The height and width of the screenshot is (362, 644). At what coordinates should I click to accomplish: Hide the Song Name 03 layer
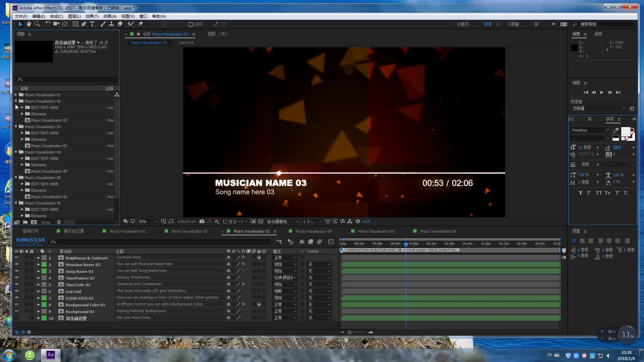(16, 271)
